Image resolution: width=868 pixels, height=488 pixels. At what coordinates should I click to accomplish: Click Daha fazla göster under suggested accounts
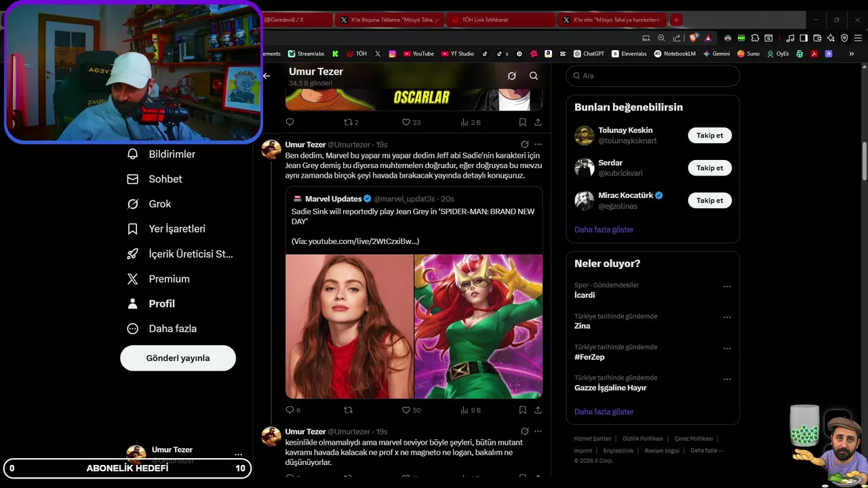pyautogui.click(x=604, y=230)
